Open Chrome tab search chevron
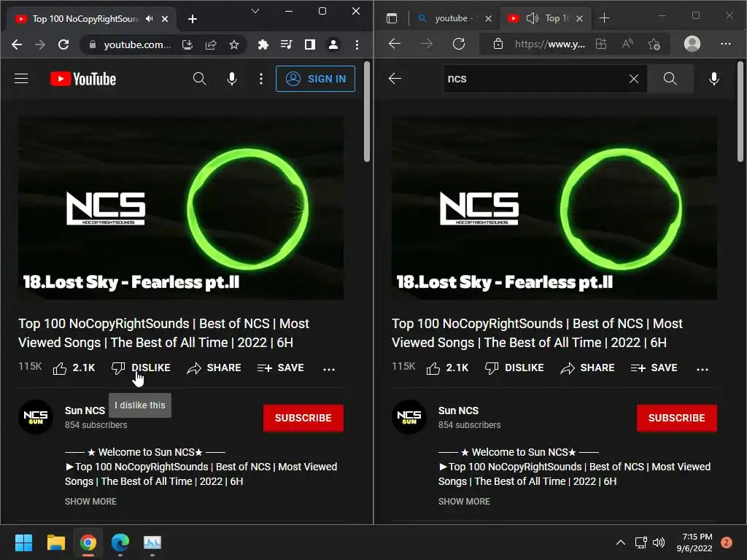The image size is (747, 560). (x=255, y=11)
